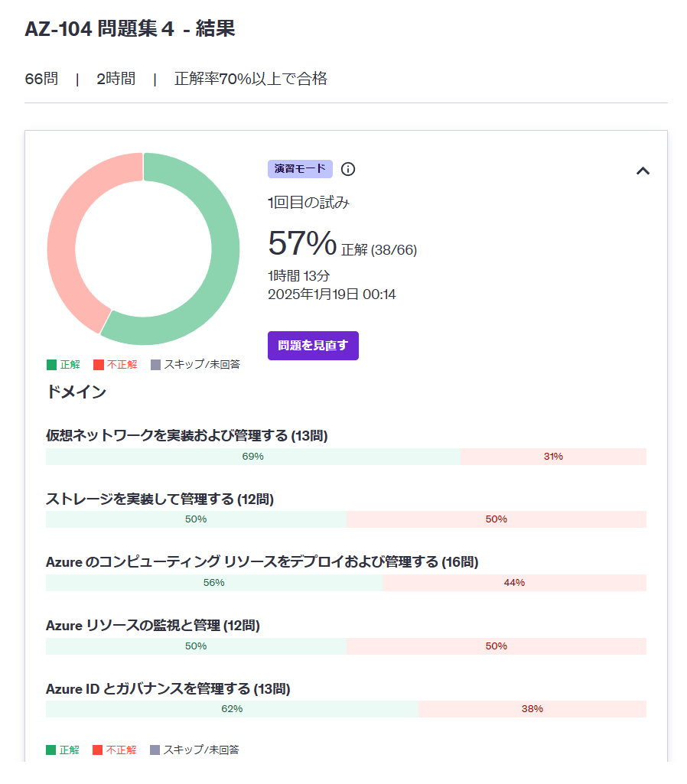Click the 44% incorrect bar for コンピューティング リソース
The image size is (687, 784).
pyautogui.click(x=515, y=583)
